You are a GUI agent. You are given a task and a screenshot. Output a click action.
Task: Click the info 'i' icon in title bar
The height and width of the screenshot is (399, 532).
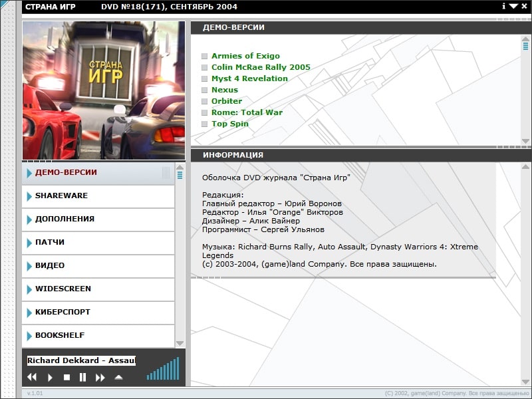[x=504, y=6]
